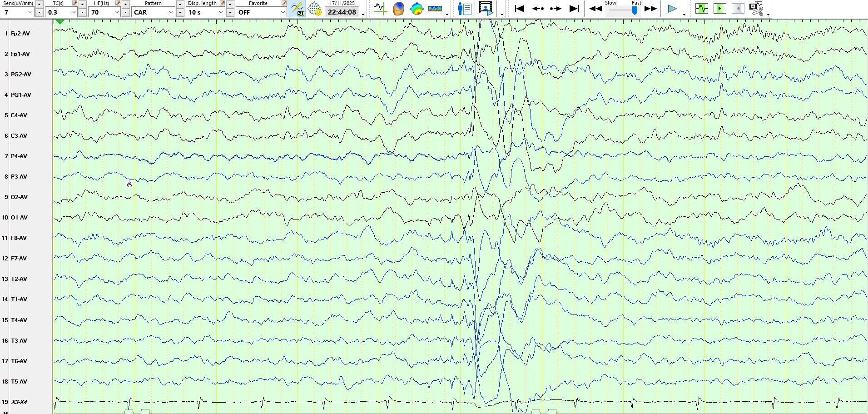Click the TC(s) up stepper arrow
This screenshot has height=414, width=868.
pos(83,4)
